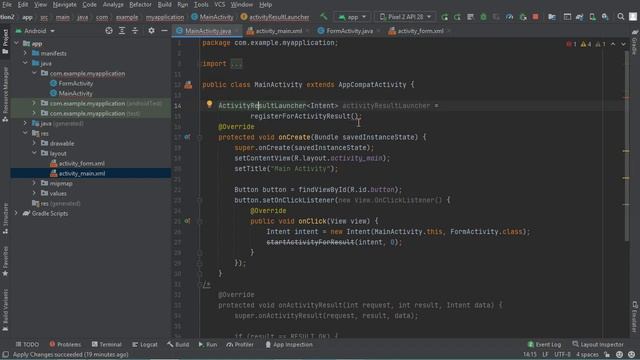This screenshot has width=640, height=360.
Task: Open the Layout Inspector
Action: pyautogui.click(x=598, y=344)
